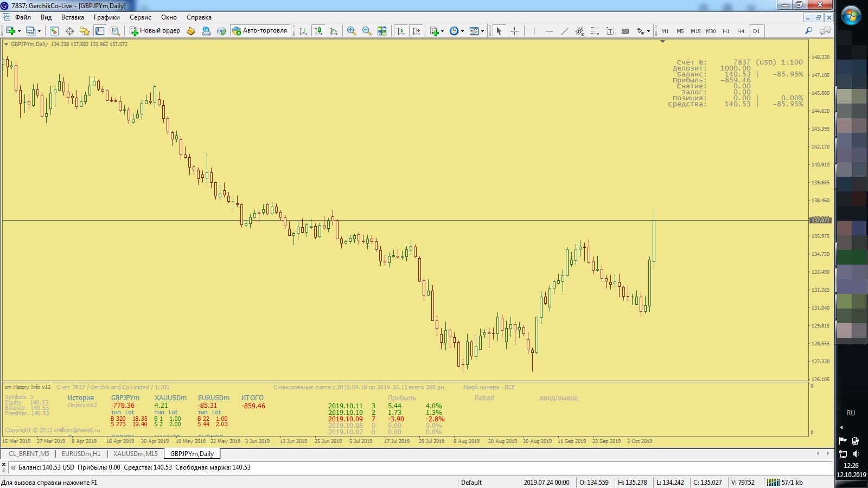Insert an Arrows object
868x488 pixels.
(641, 31)
